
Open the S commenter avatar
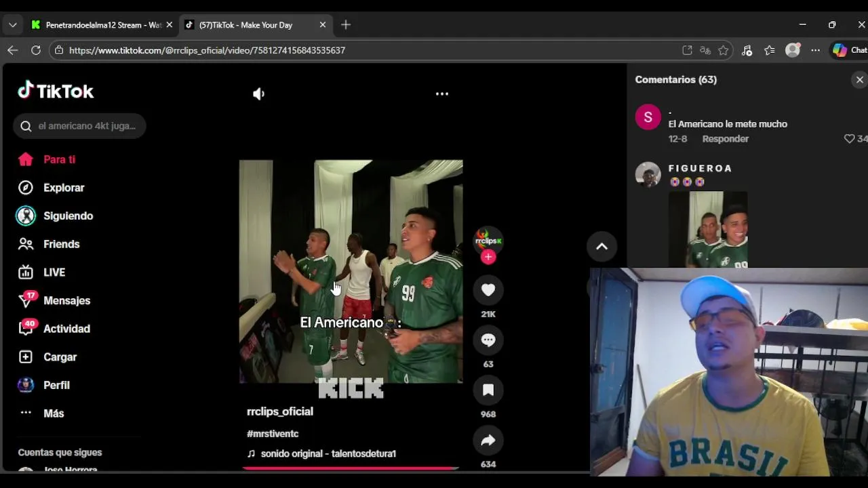(x=648, y=117)
